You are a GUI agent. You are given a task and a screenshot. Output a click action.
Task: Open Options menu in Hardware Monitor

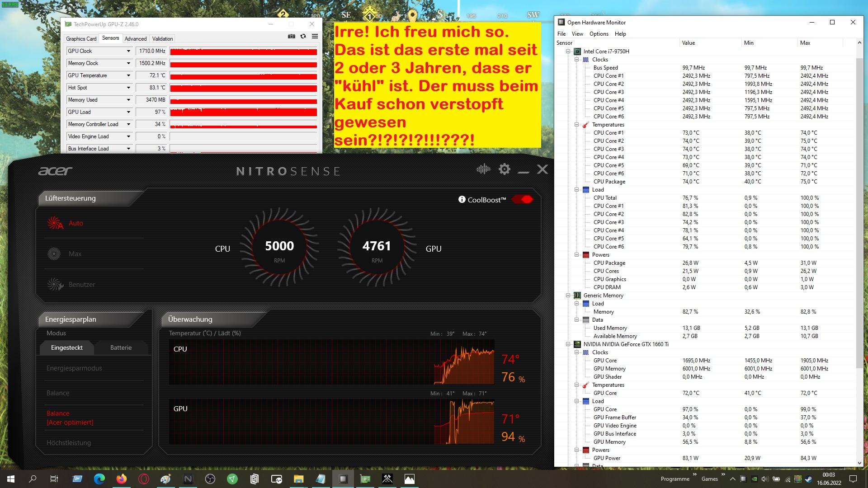(x=599, y=34)
